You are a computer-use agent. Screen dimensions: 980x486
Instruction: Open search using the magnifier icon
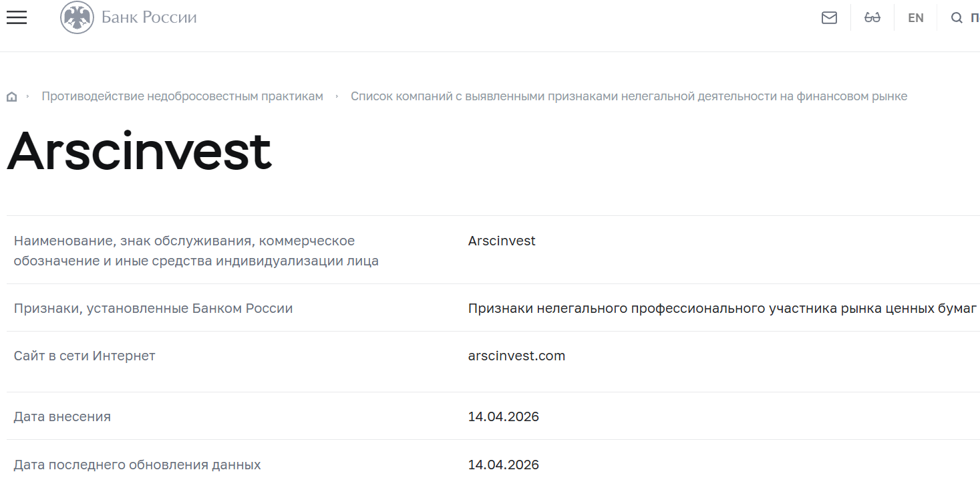[x=957, y=17]
